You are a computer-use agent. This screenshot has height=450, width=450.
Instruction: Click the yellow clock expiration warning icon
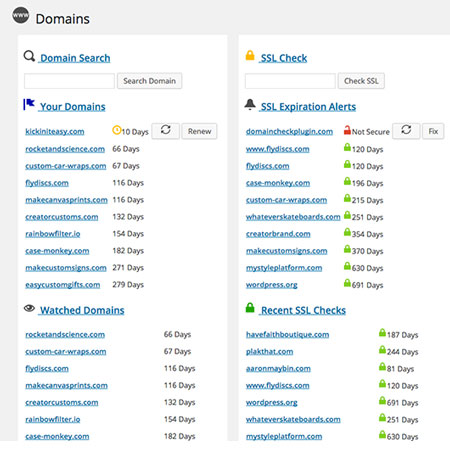point(117,130)
